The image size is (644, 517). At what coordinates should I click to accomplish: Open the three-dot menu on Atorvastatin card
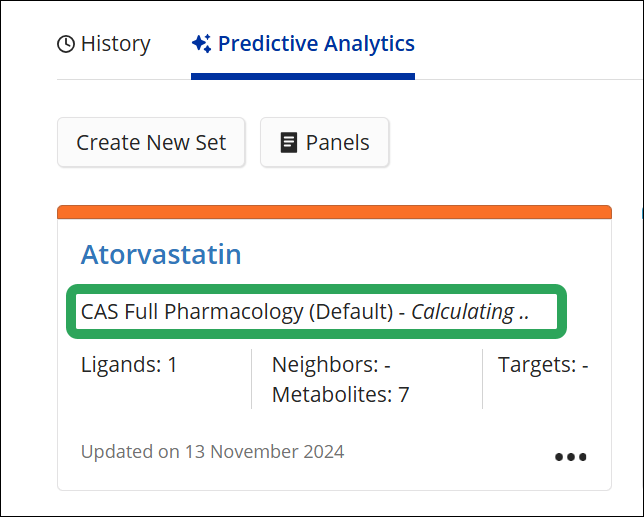(570, 457)
